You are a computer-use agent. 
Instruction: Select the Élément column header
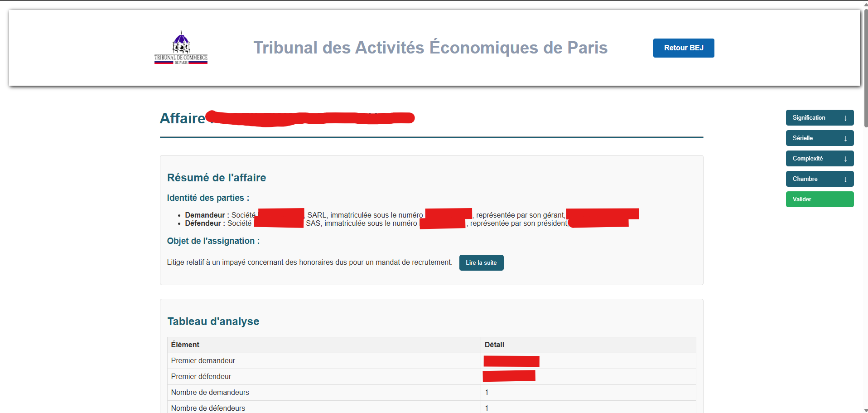(185, 345)
